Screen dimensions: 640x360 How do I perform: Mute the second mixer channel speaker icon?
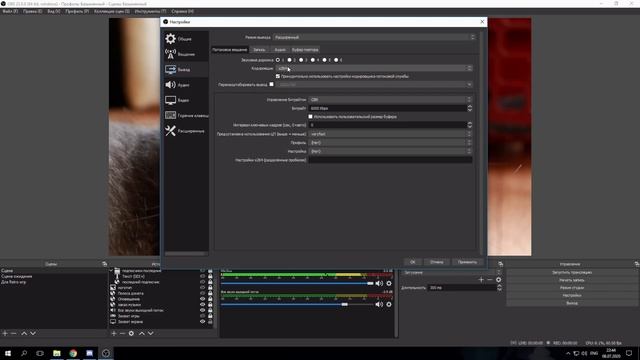pyautogui.click(x=379, y=304)
